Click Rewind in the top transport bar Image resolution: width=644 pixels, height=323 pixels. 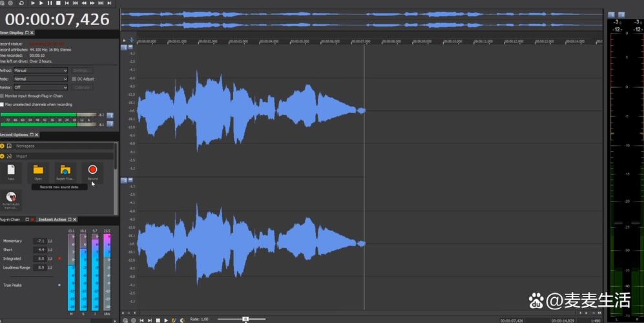[84, 3]
